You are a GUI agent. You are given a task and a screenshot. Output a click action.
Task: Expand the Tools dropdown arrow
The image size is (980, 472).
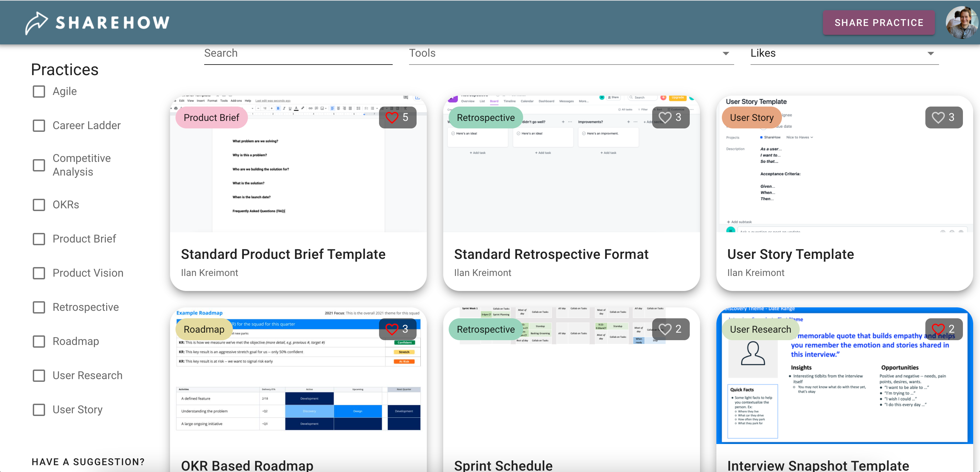coord(726,54)
